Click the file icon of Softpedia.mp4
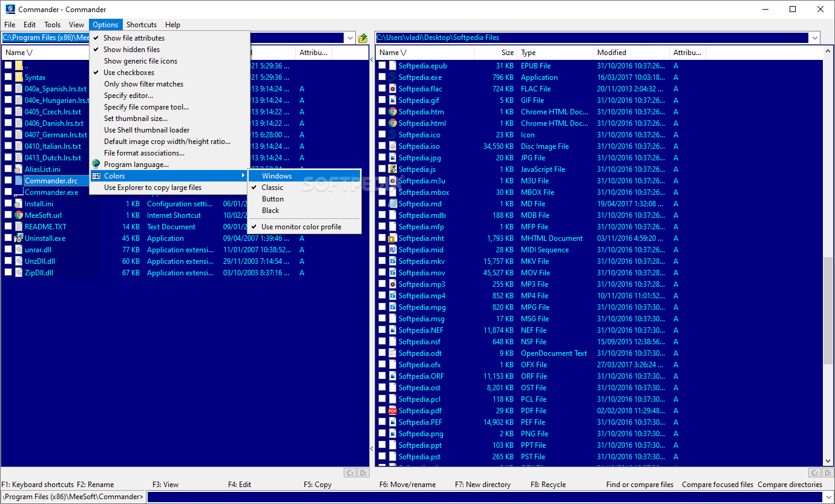 393,296
